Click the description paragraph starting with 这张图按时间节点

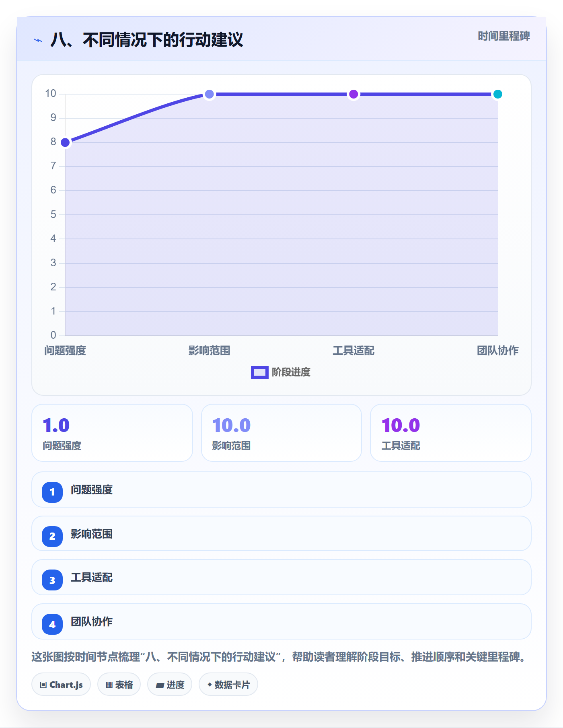coord(279,657)
